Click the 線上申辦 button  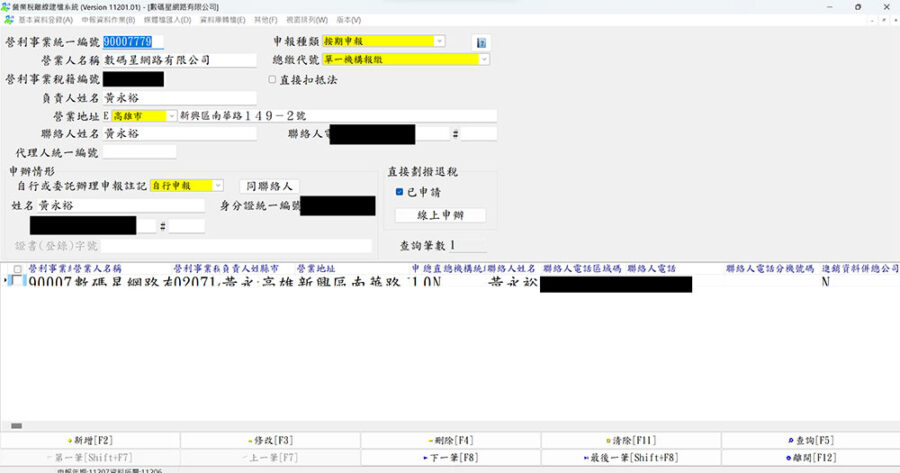click(440, 215)
